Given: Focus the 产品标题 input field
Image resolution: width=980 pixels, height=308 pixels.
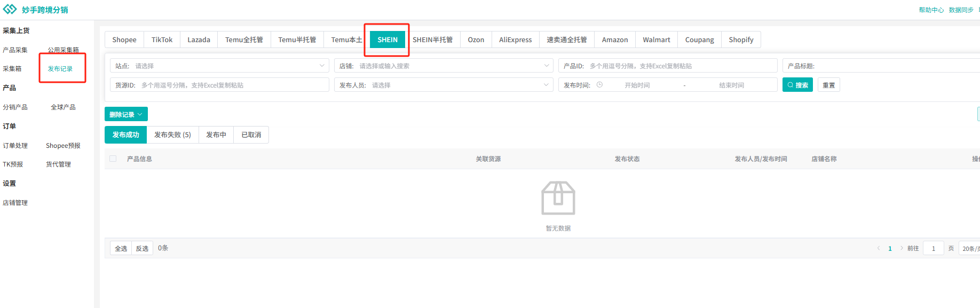Looking at the screenshot, I should 881,66.
